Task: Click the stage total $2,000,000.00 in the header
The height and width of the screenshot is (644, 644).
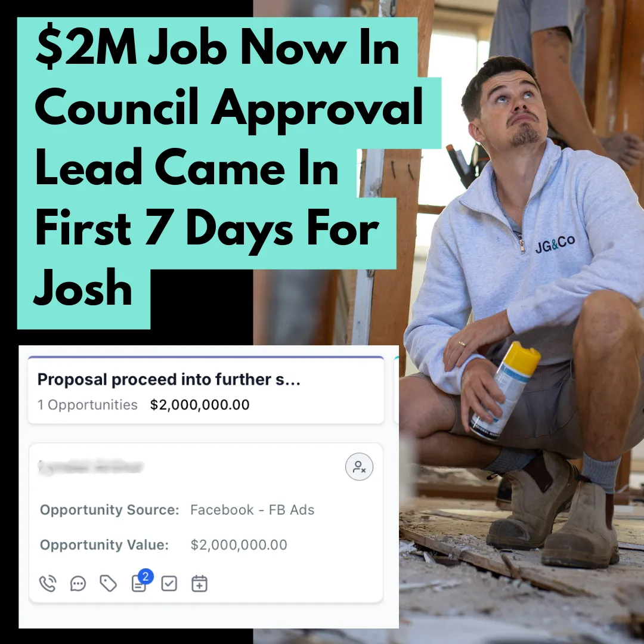Action: pos(200,405)
